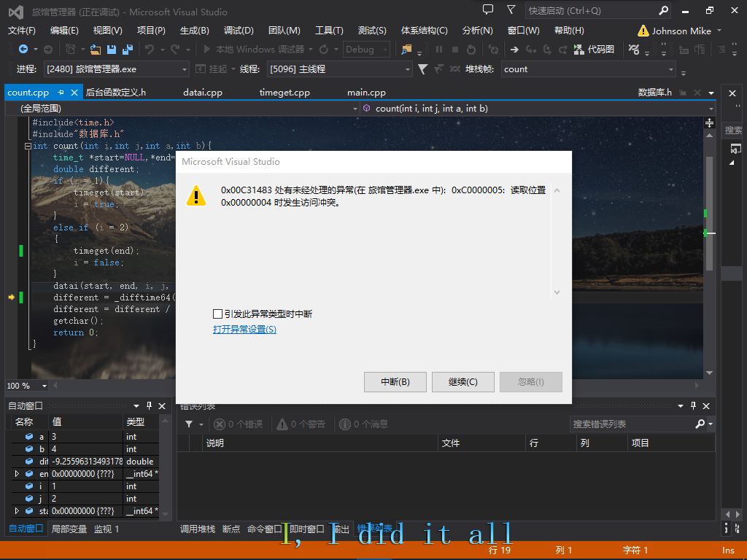The width and height of the screenshot is (747, 560).
Task: Open the feedback speech bubble icon
Action: coord(488,9)
